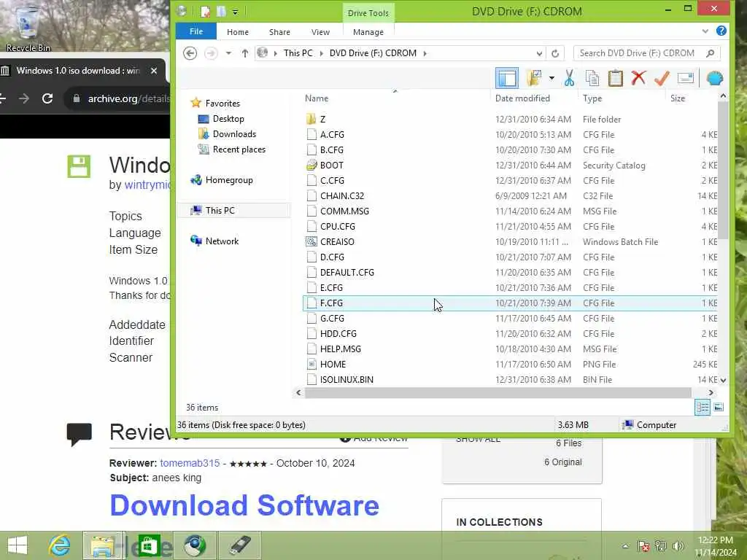Expand breadcrumb arrow after This PC

(x=322, y=52)
